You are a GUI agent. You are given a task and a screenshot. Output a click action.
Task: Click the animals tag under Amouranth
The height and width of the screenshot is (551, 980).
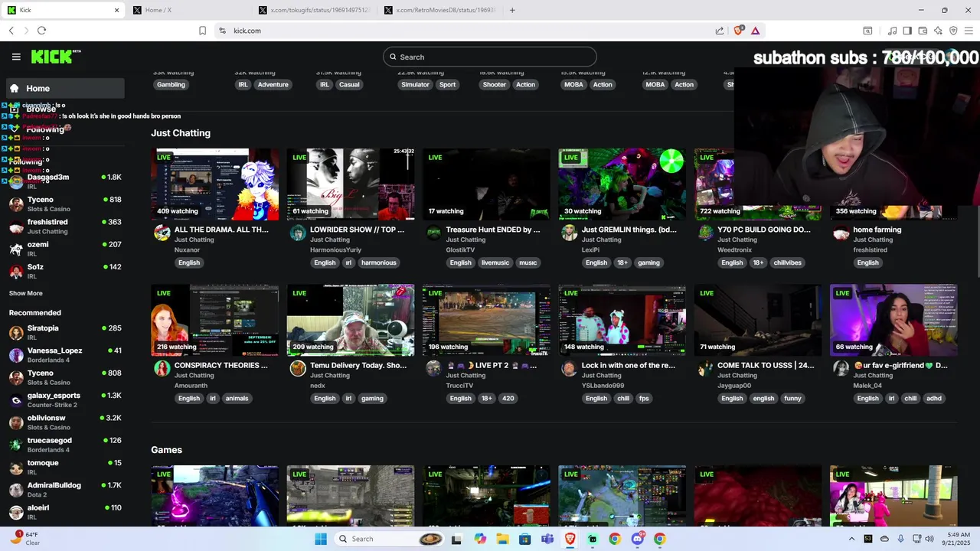click(237, 398)
